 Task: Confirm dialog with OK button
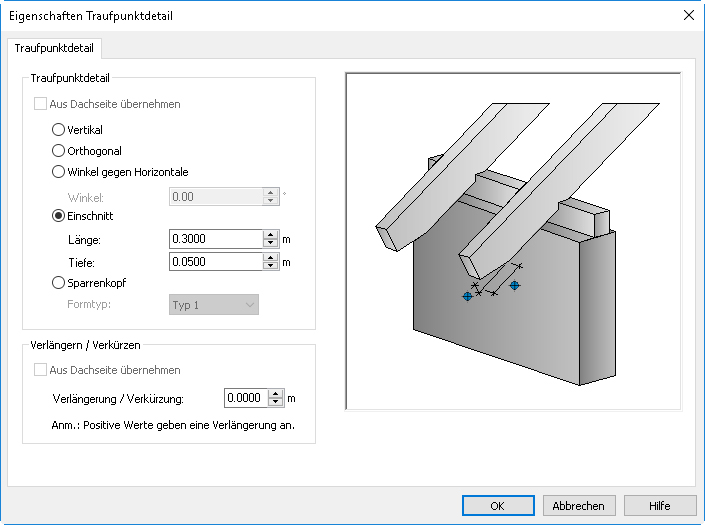[498, 506]
